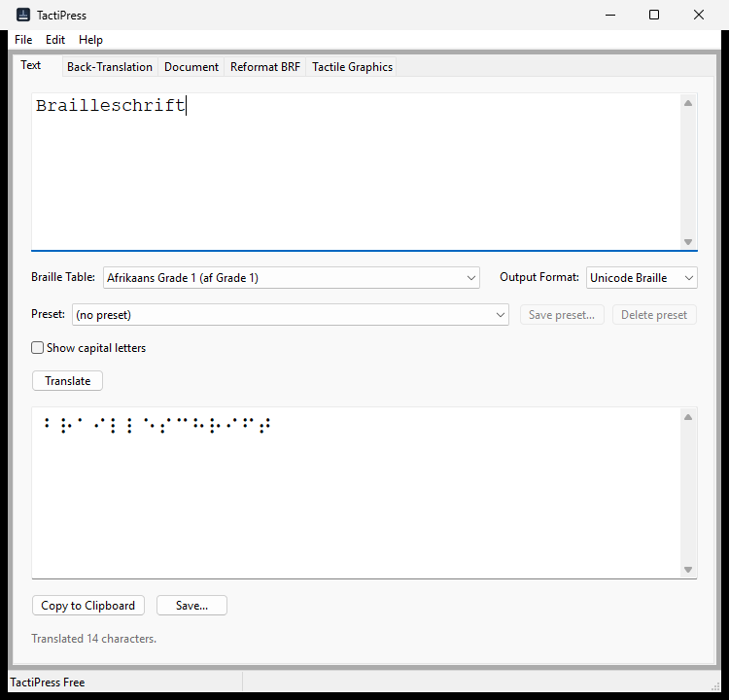Click the resize grip in status bar corner
The width and height of the screenshot is (729, 700).
(716, 686)
